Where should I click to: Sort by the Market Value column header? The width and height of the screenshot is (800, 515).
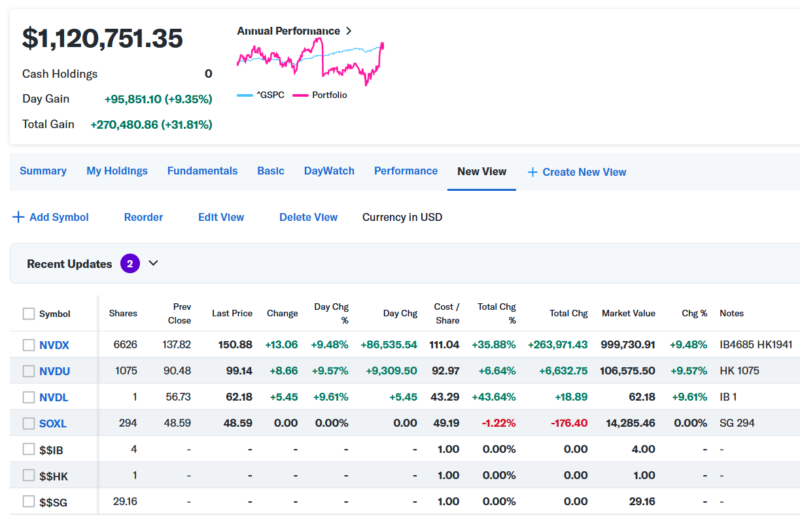click(x=628, y=313)
